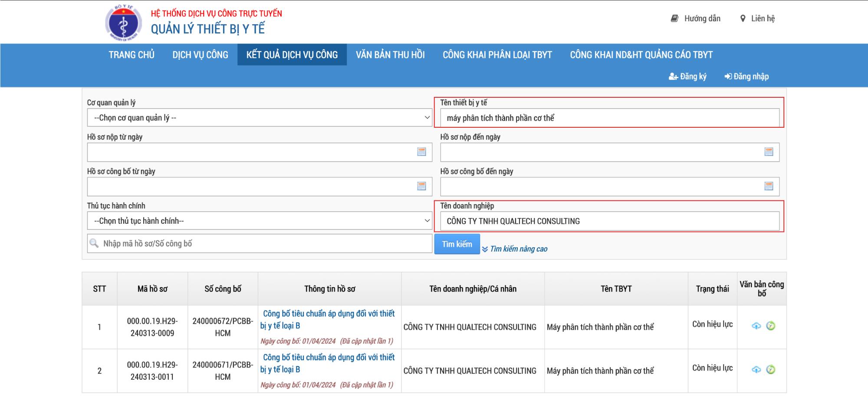
Task: Open the 'Văn bản thu hồi' menu
Action: point(390,55)
